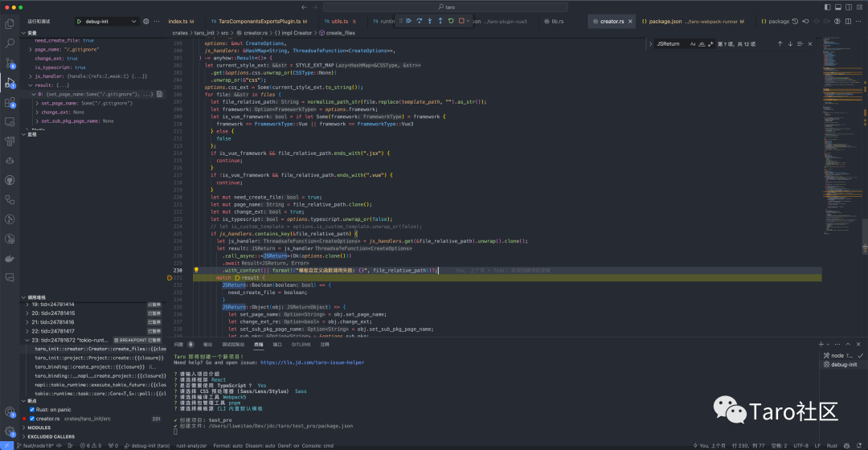Show the code action lightbulb on line 230
This screenshot has width=868, height=450.
tap(196, 270)
